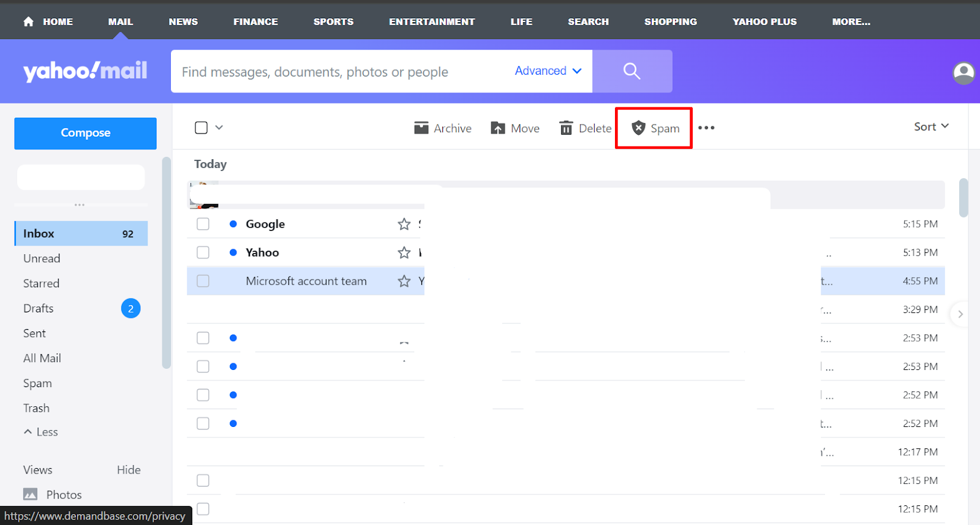Click the Move folder icon
980x525 pixels.
click(x=498, y=128)
